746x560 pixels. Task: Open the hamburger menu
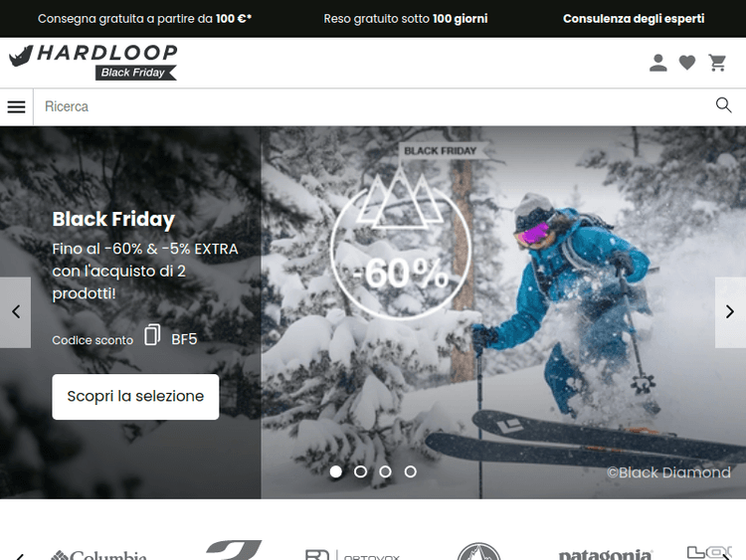(16, 106)
